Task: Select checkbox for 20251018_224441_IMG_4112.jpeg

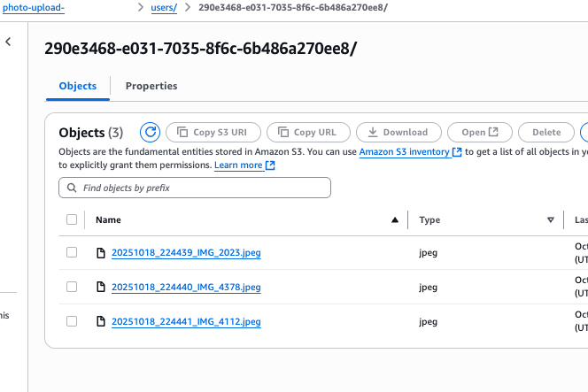Action: click(72, 321)
